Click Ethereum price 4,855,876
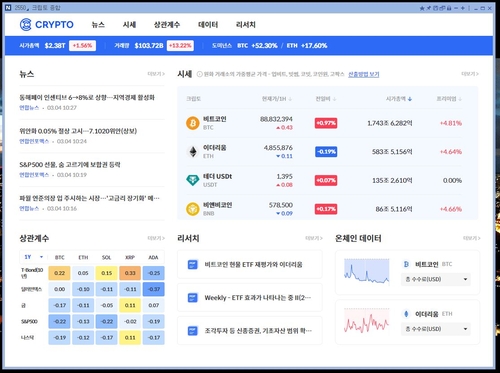Image resolution: width=500 pixels, height=373 pixels. 278,148
